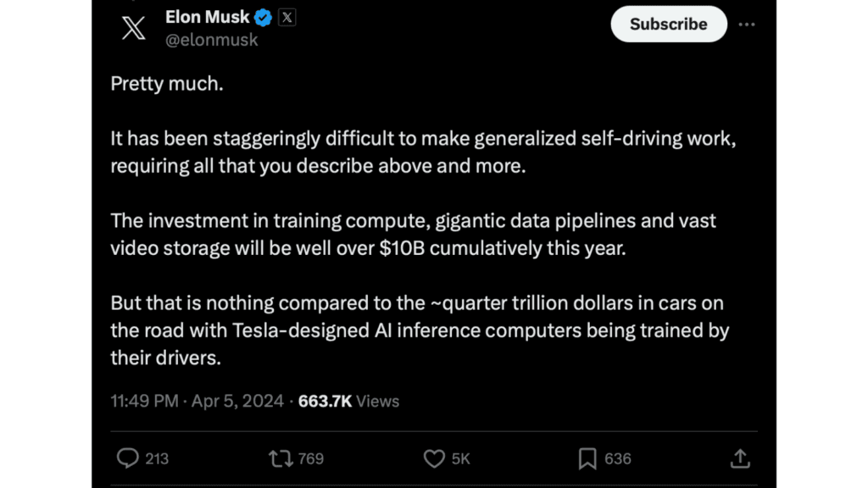Click the 5K likes count
868x488 pixels.
pos(460,458)
